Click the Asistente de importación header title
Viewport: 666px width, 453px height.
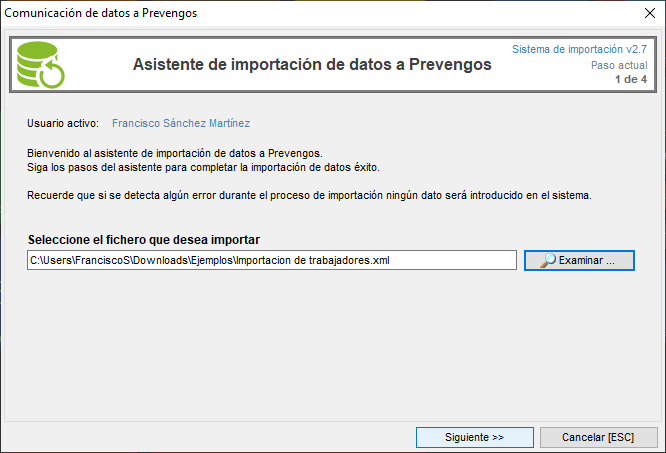click(312, 64)
